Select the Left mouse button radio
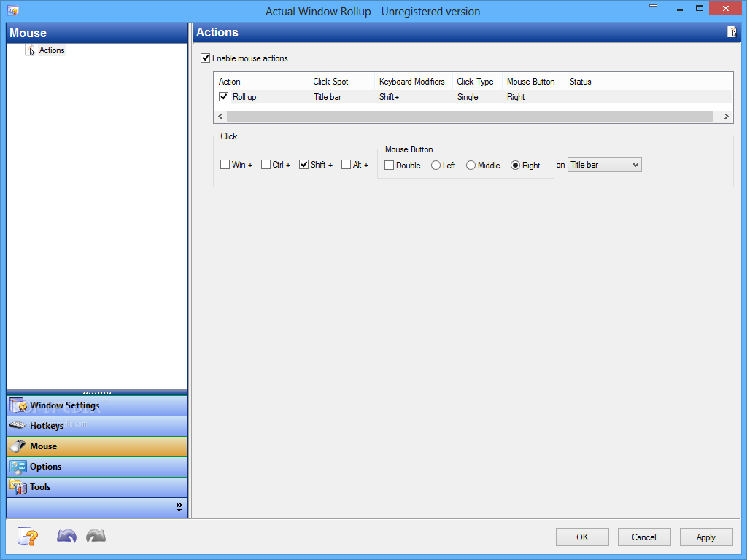Screen dimensions: 747x560 tap(436, 166)
